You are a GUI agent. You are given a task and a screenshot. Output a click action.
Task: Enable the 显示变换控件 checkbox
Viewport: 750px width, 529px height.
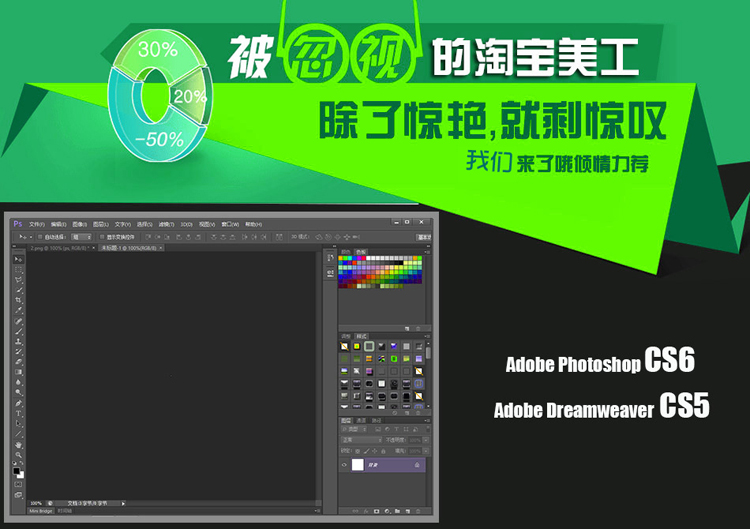pyautogui.click(x=102, y=237)
